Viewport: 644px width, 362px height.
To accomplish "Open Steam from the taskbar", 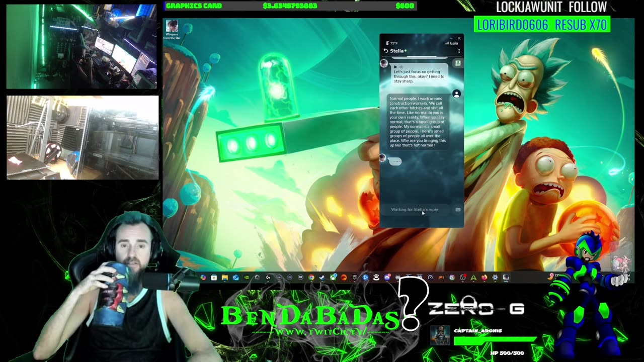I will coord(322,277).
